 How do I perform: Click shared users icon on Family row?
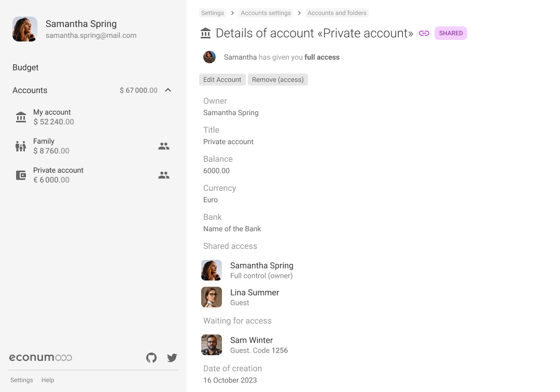coord(164,146)
